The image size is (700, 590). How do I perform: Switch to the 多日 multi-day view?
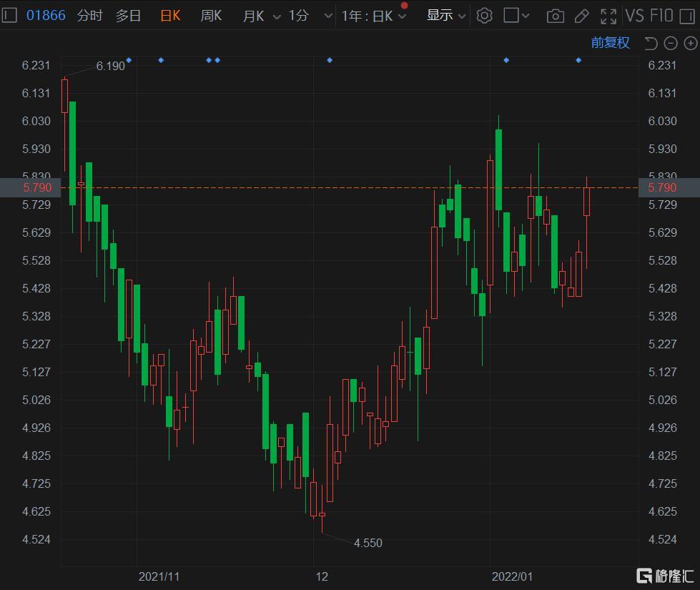click(129, 15)
